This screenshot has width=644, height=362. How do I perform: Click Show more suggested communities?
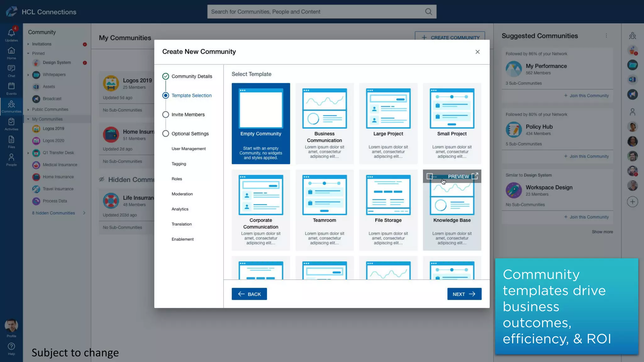(602, 232)
